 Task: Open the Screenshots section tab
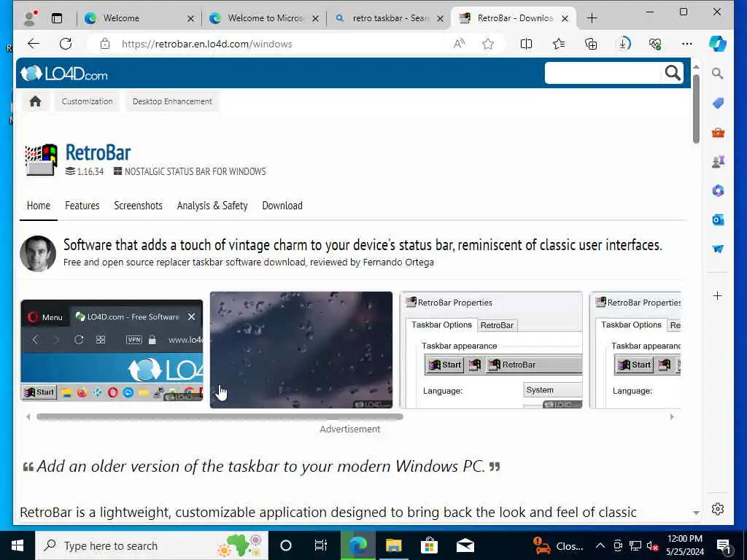click(x=138, y=206)
